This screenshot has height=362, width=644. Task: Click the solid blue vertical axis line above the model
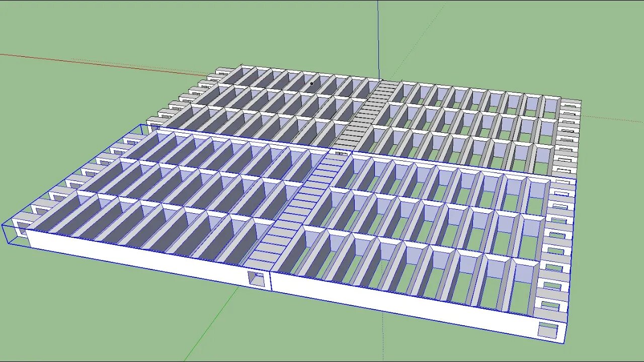(378, 39)
